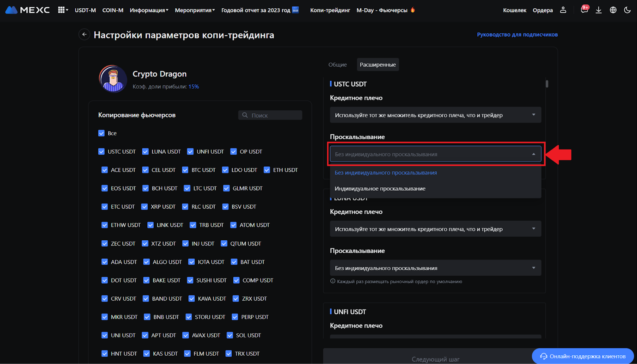Open LUNA USDT slippage dropdown
The image size is (637, 364).
[435, 268]
